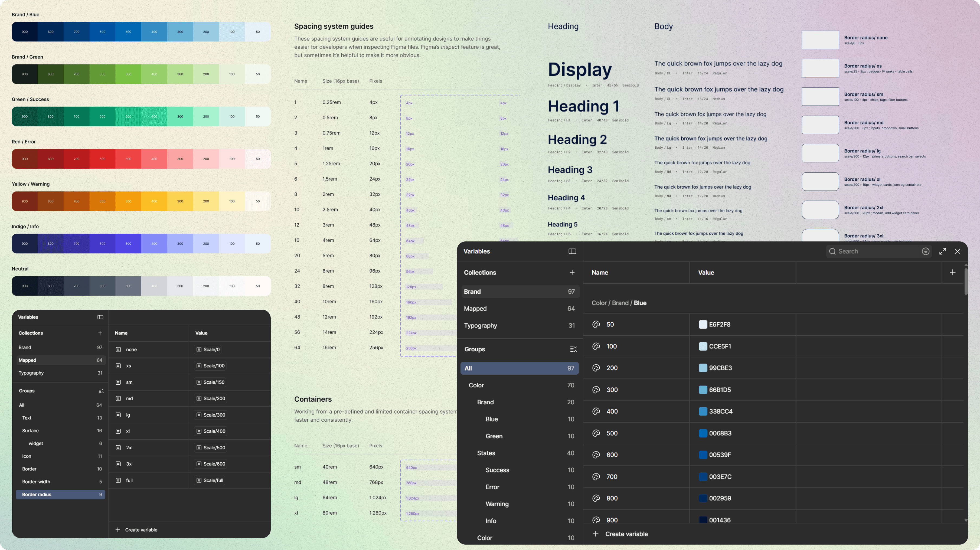Click the 338CC4 color swatch
Viewport: 980px width, 550px height.
[x=703, y=411]
